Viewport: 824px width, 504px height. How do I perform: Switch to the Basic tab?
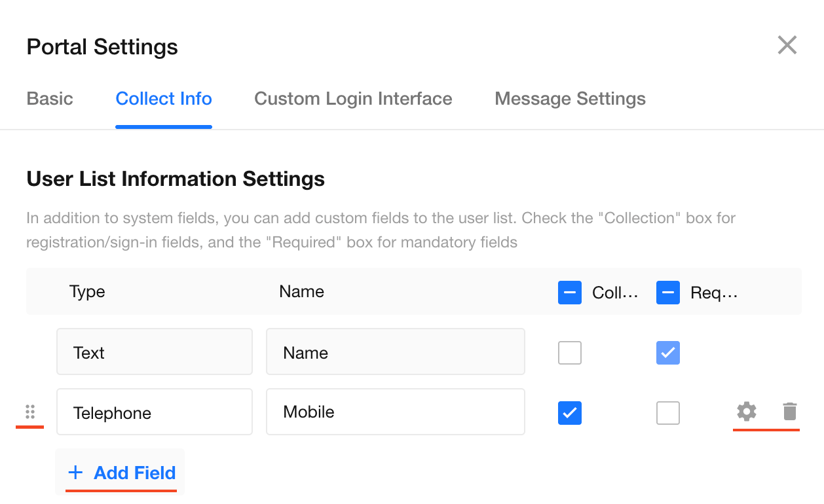(x=50, y=99)
